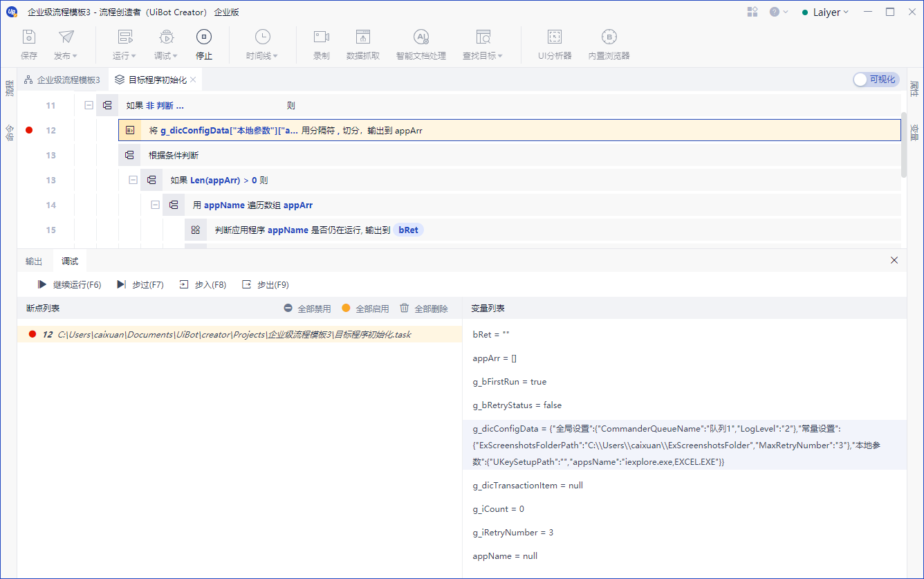The height and width of the screenshot is (579, 924).
Task: Open 智能文档处理 AI document tool
Action: (x=421, y=46)
